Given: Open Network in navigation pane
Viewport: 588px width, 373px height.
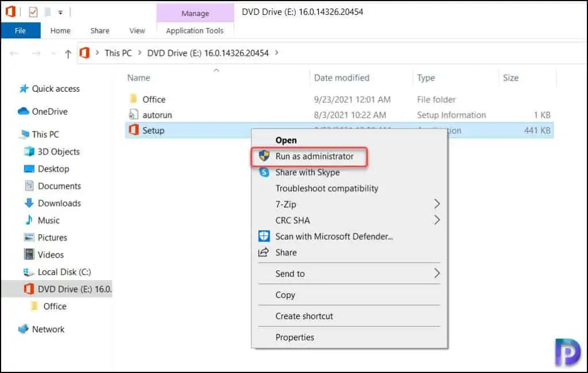Looking at the screenshot, I should (x=48, y=329).
